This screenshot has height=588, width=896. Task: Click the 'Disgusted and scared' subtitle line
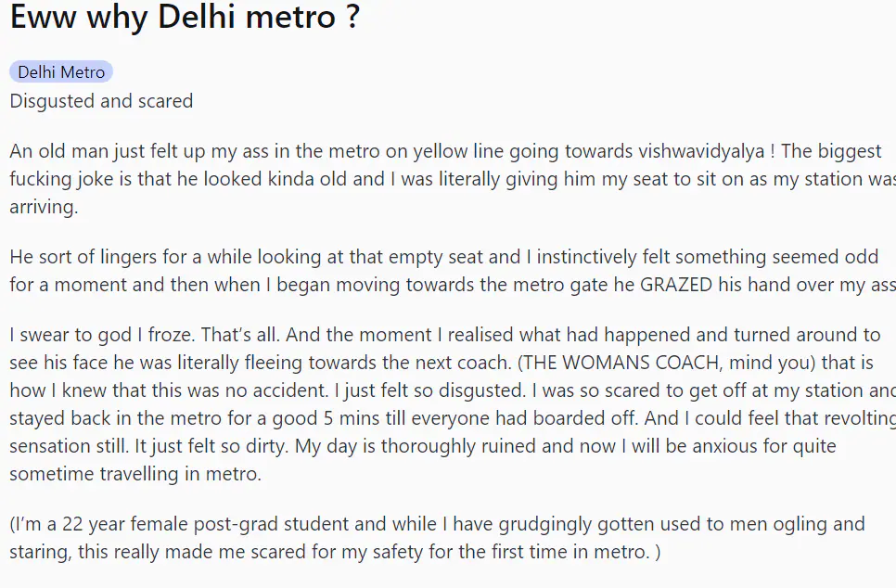click(101, 101)
